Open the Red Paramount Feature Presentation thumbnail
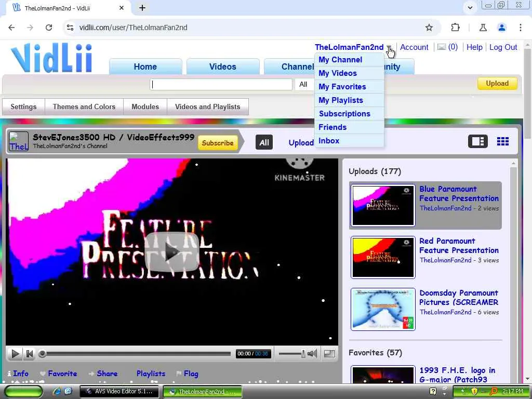This screenshot has height=399, width=532. tap(383, 258)
